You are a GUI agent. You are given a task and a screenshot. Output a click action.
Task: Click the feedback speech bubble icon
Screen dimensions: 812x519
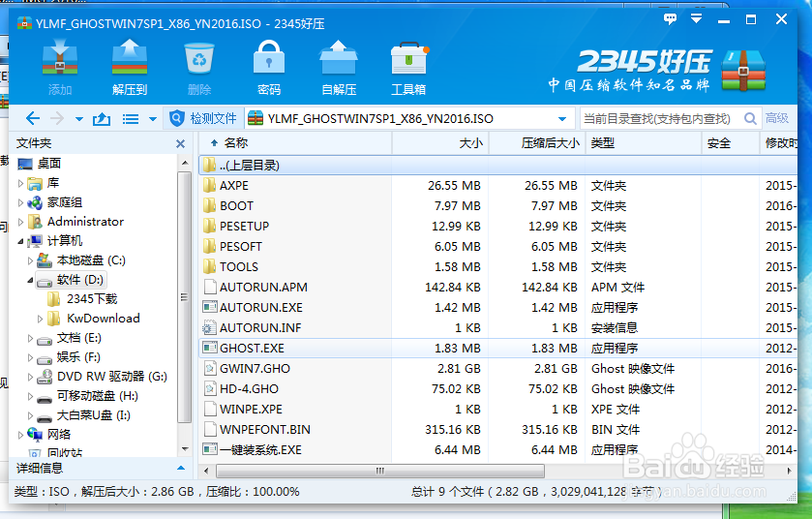[x=670, y=19]
